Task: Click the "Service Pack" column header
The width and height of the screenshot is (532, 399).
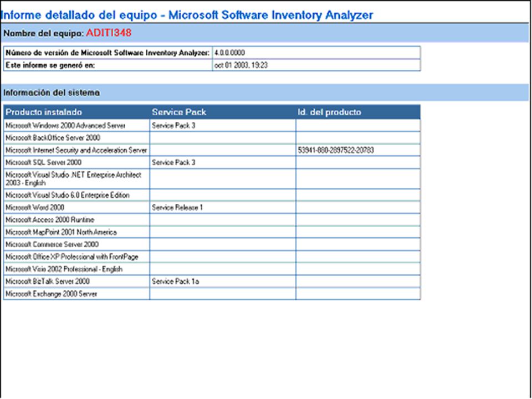Action: [179, 112]
